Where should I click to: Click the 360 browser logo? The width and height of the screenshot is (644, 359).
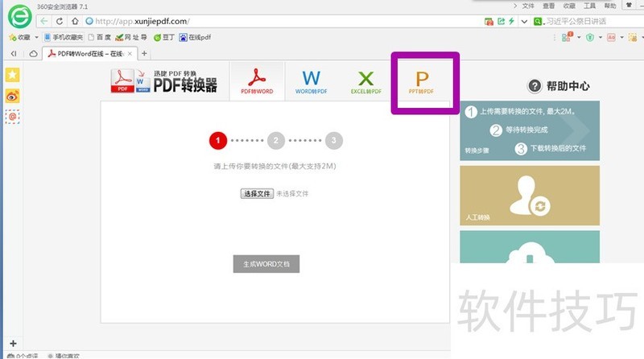point(19,16)
